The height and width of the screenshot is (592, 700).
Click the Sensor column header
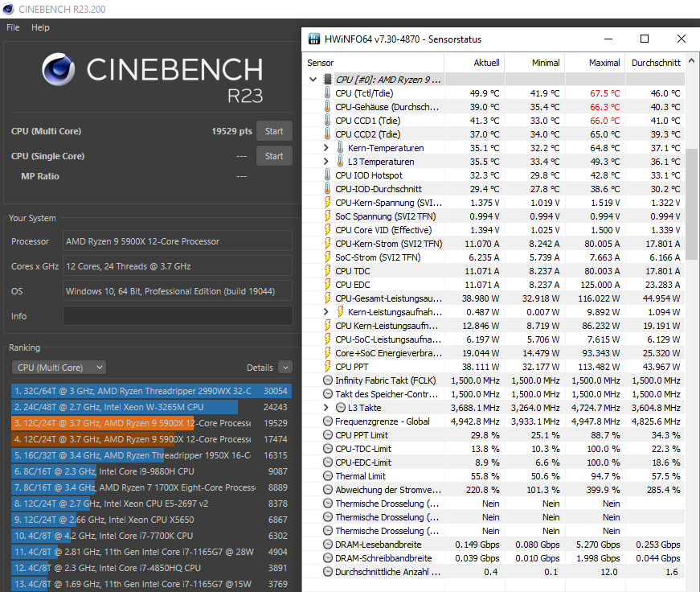pyautogui.click(x=374, y=63)
